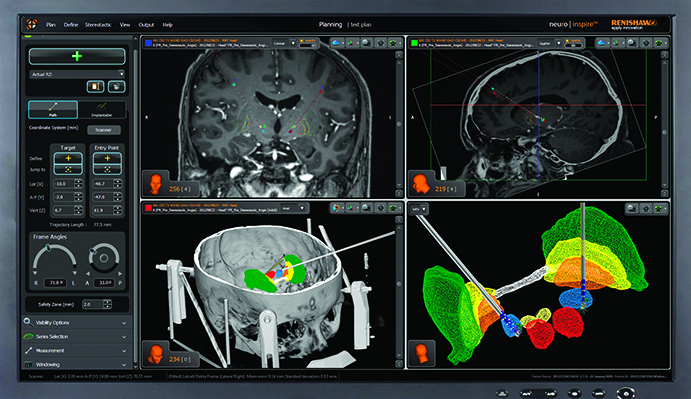Click the sagittal view vertical slice scrollbar

[x=665, y=124]
